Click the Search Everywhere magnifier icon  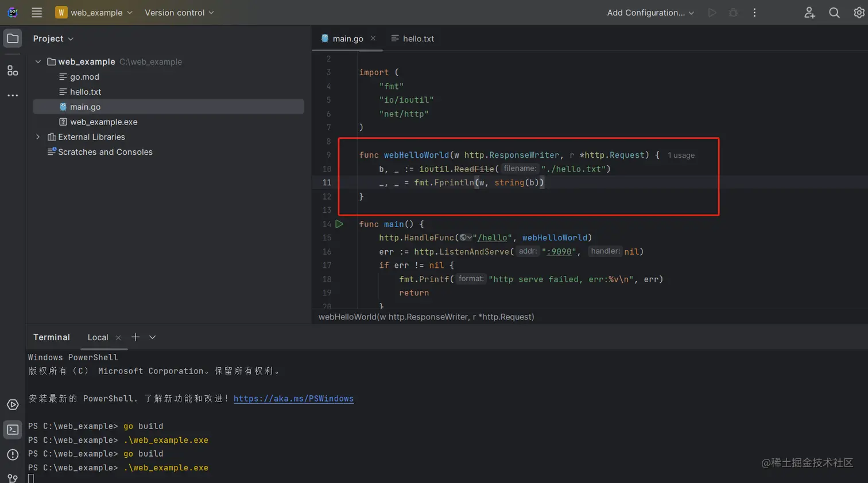pos(834,13)
